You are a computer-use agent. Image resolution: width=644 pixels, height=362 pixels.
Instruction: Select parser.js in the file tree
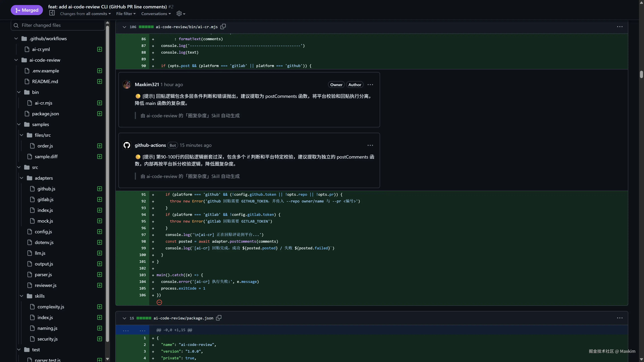(x=43, y=275)
